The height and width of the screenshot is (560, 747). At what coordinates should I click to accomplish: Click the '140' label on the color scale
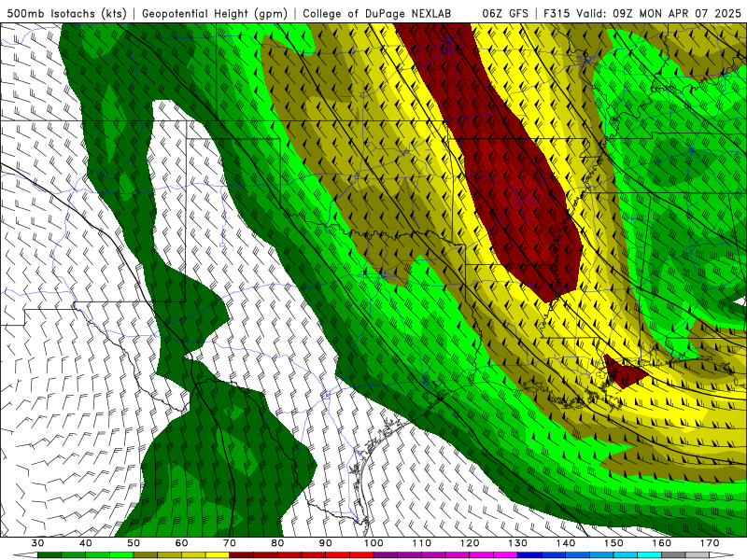(x=566, y=543)
